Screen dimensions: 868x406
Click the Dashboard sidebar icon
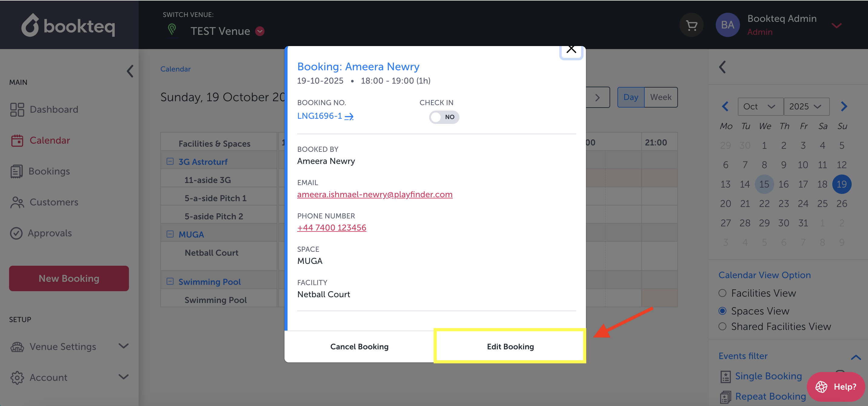tap(17, 110)
